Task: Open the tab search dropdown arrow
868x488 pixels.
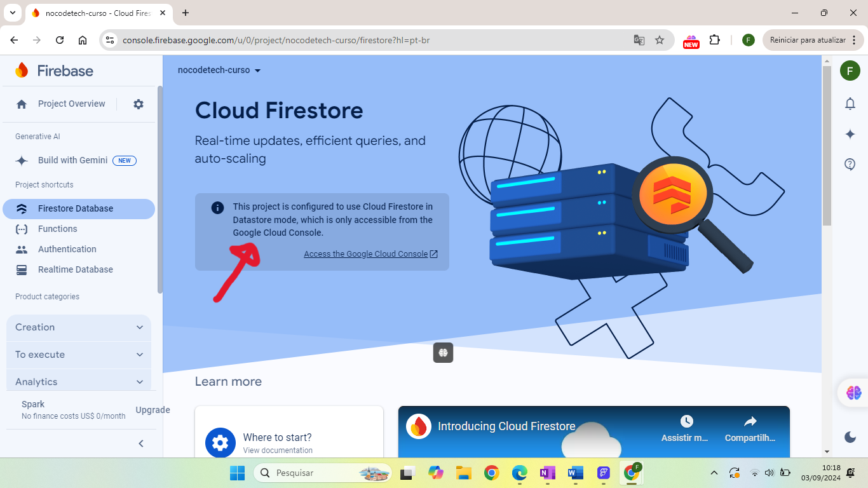Action: pos(12,13)
